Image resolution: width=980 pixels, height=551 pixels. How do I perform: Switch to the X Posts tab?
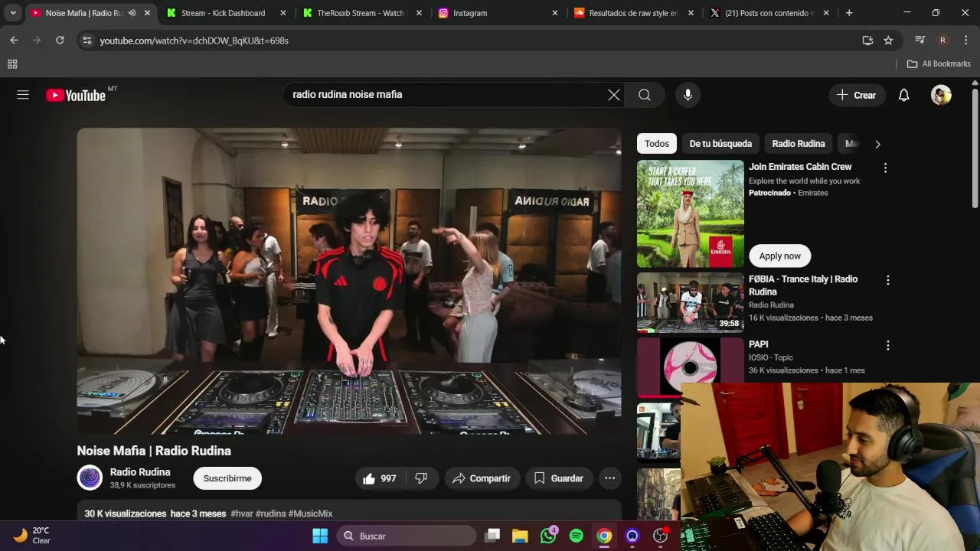[769, 13]
